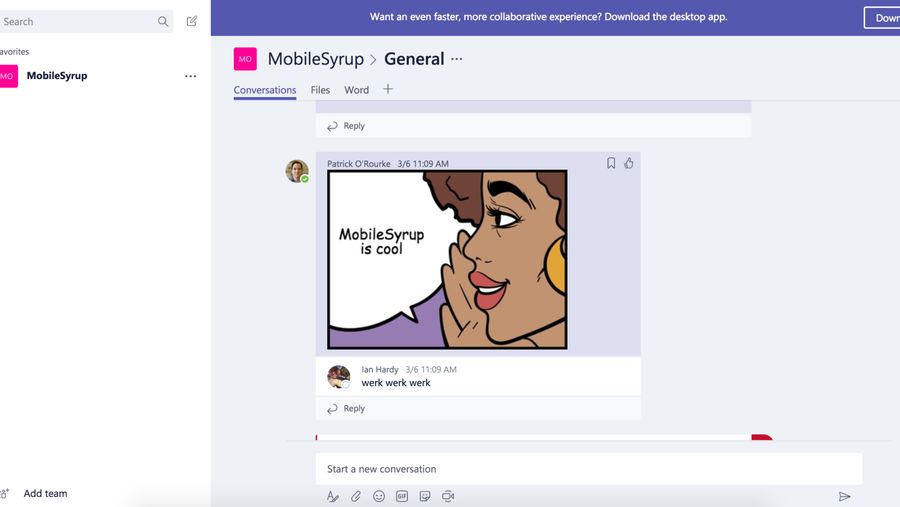Click Patrick O'Rourke's profile avatar
This screenshot has height=507, width=900.
point(297,171)
